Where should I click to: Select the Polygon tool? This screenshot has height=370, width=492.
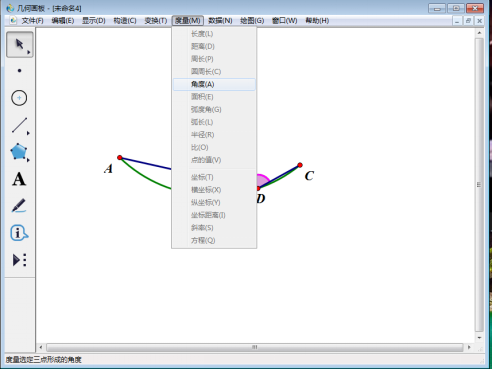[19, 152]
